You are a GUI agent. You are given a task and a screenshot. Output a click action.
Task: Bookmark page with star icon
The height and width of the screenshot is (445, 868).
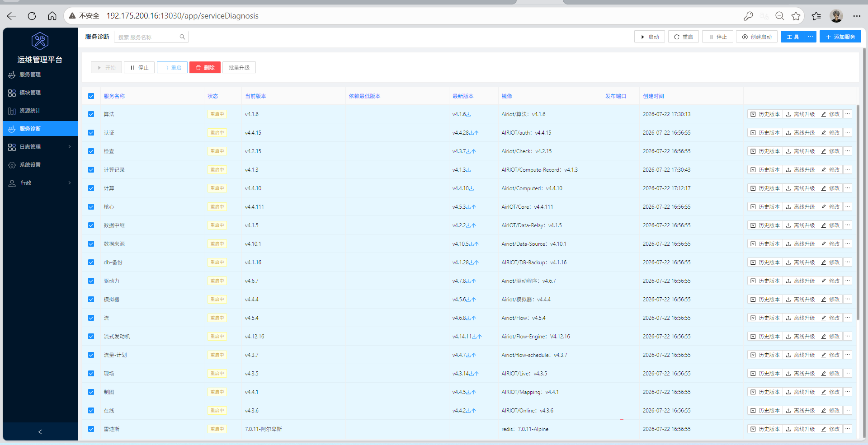pyautogui.click(x=796, y=16)
